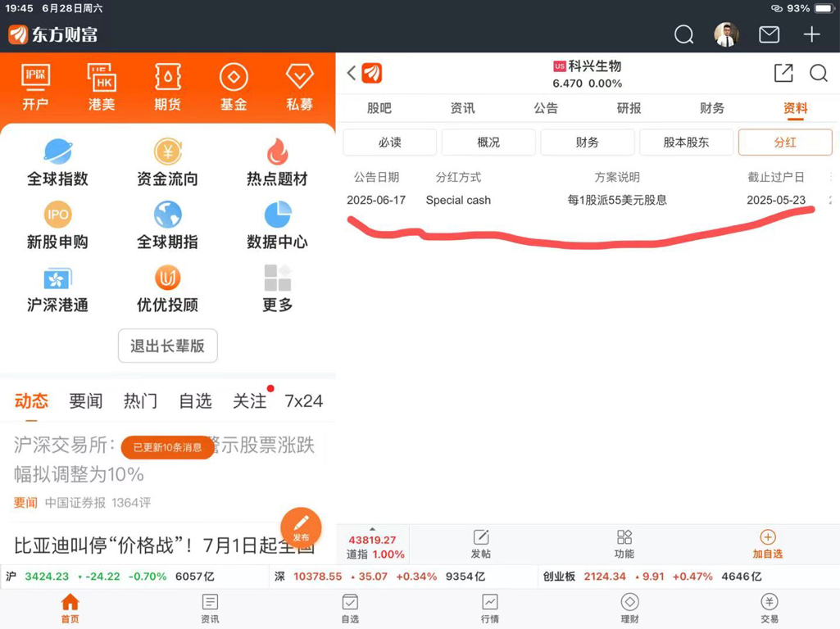
Task: Tap 已更新10条消息 update pill
Action: coord(168,447)
